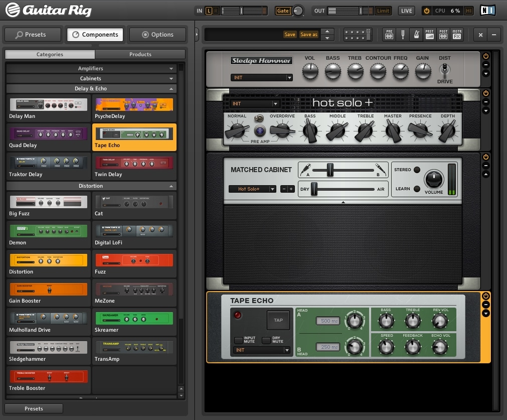Screen dimensions: 507x420
Task: Enable the left L input channel
Action: (x=209, y=11)
